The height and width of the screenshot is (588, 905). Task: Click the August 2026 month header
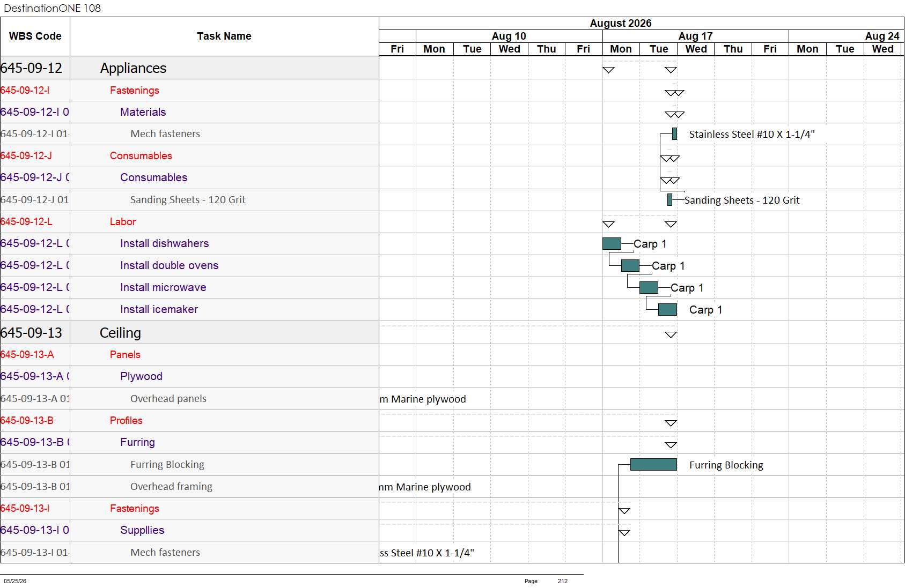[x=621, y=23]
